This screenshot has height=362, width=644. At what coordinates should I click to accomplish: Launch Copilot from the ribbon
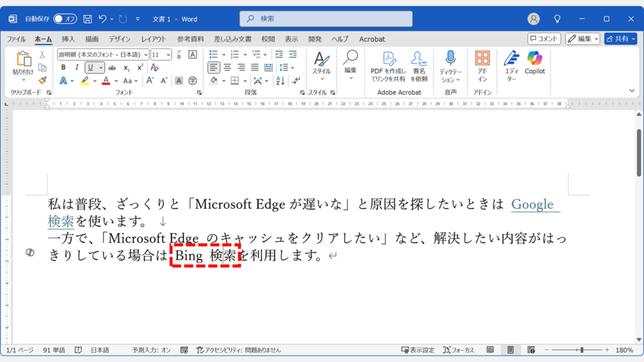pos(535,63)
